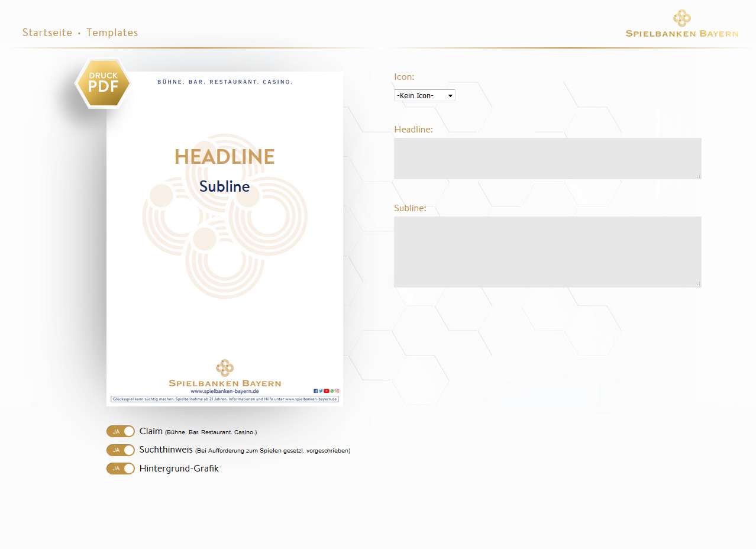Image resolution: width=756 pixels, height=549 pixels.
Task: Turn off the Hintergrund-Grafik toggle
Action: click(x=121, y=469)
